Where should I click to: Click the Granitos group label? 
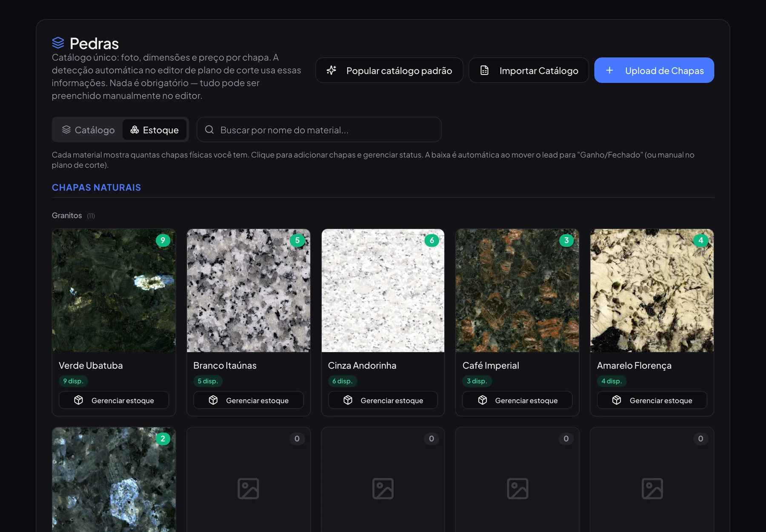click(x=67, y=216)
